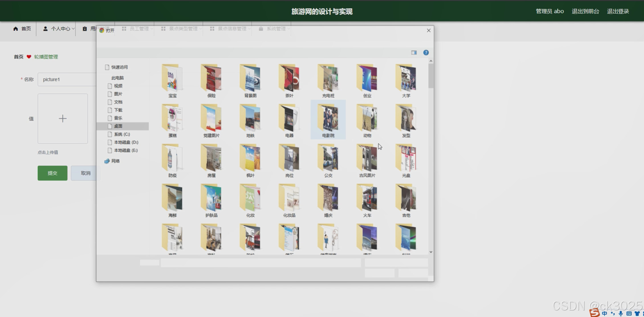Go to the 首页 menu item
Screen dimensions: 644x317
[22, 29]
